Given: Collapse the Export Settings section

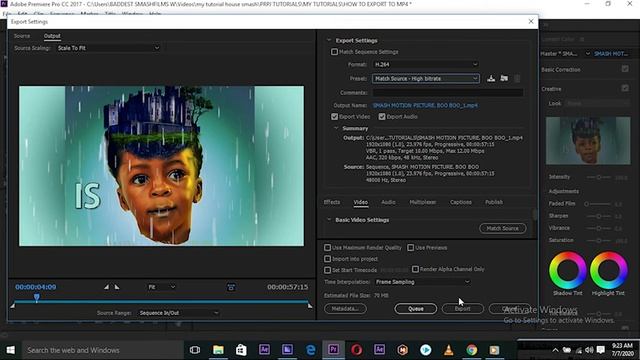Looking at the screenshot, I should click(329, 40).
